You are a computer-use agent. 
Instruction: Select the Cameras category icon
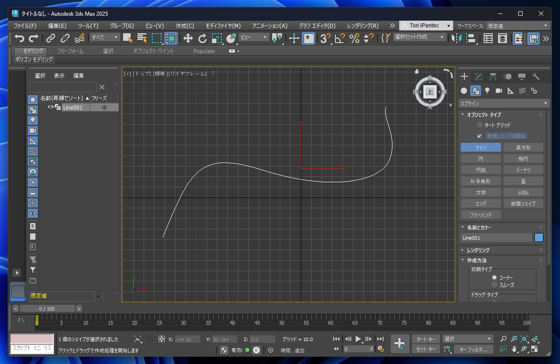(499, 91)
